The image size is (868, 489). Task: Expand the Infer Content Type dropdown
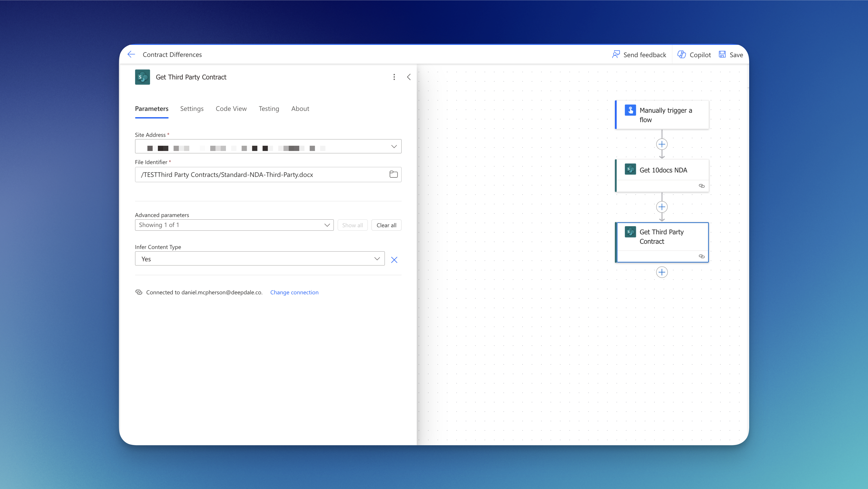pyautogui.click(x=377, y=259)
